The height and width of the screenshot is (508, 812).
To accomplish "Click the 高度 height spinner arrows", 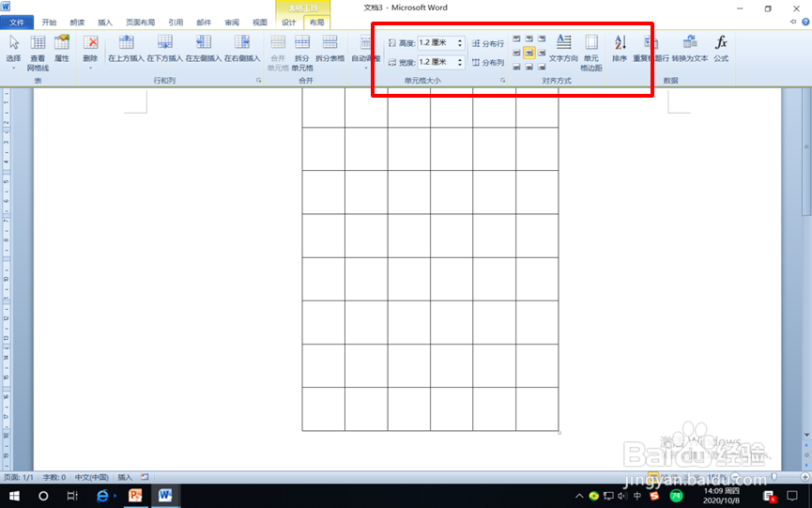I will (460, 43).
